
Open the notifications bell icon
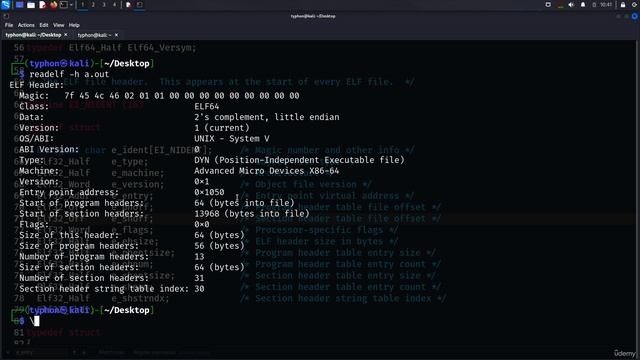point(583,5)
